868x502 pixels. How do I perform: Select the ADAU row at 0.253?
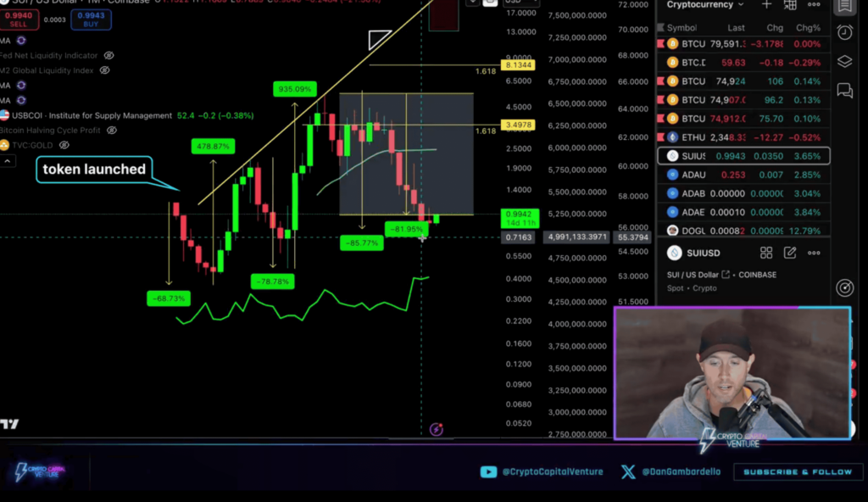pos(743,175)
